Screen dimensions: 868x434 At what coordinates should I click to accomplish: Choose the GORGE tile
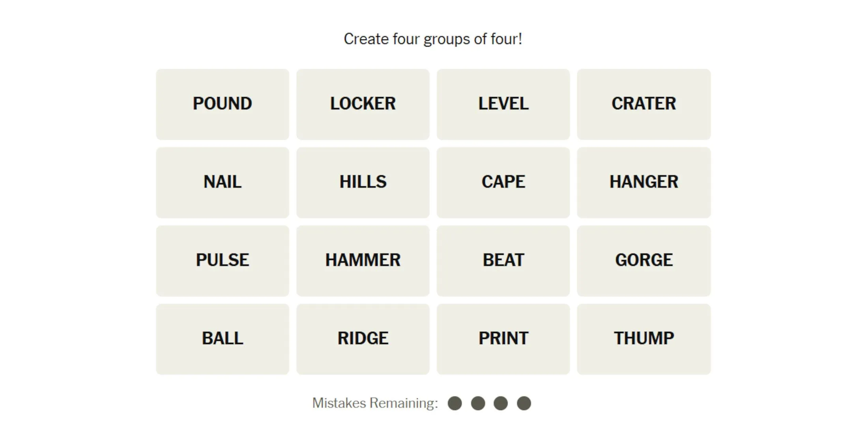(x=644, y=260)
